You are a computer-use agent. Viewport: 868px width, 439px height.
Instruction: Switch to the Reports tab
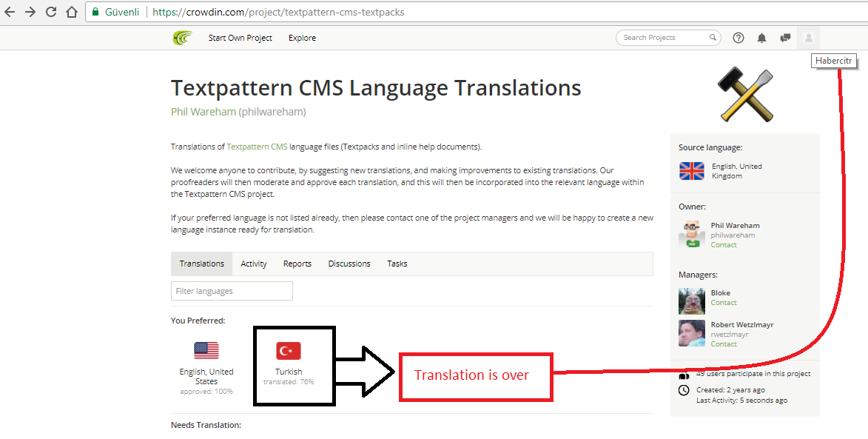(297, 264)
